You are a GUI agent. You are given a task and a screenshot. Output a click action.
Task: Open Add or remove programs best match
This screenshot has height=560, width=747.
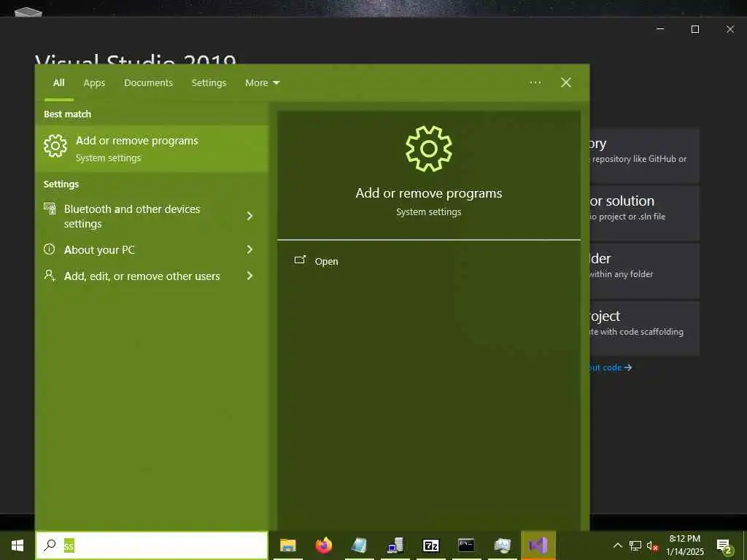coord(152,149)
